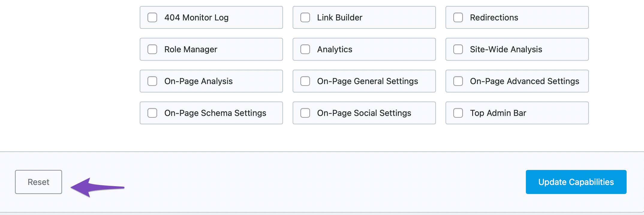Click the Analytics label text

(335, 49)
